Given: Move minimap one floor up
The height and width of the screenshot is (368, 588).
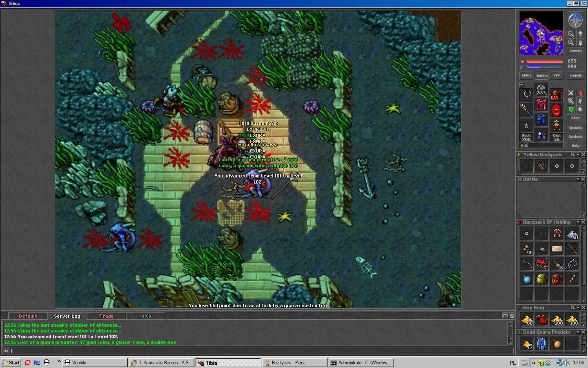Looking at the screenshot, I should click(x=580, y=34).
